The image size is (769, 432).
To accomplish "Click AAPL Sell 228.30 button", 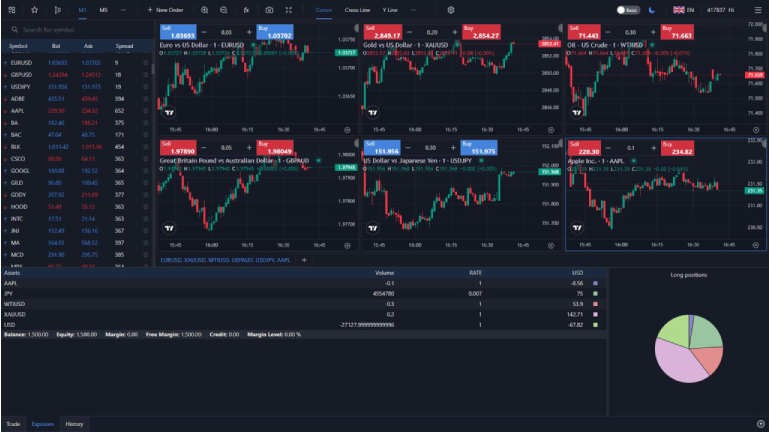I will [584, 148].
